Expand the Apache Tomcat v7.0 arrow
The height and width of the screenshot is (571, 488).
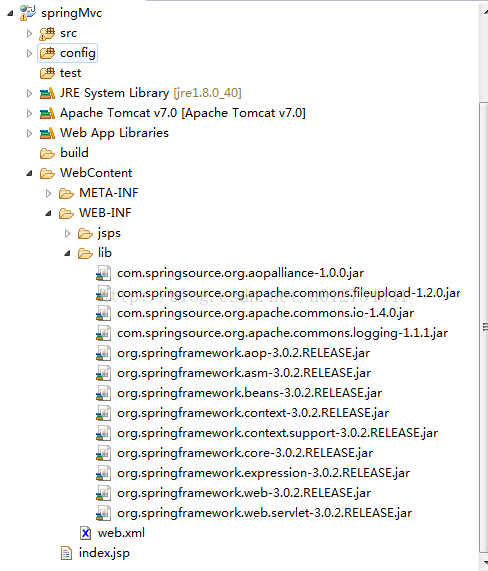click(29, 114)
